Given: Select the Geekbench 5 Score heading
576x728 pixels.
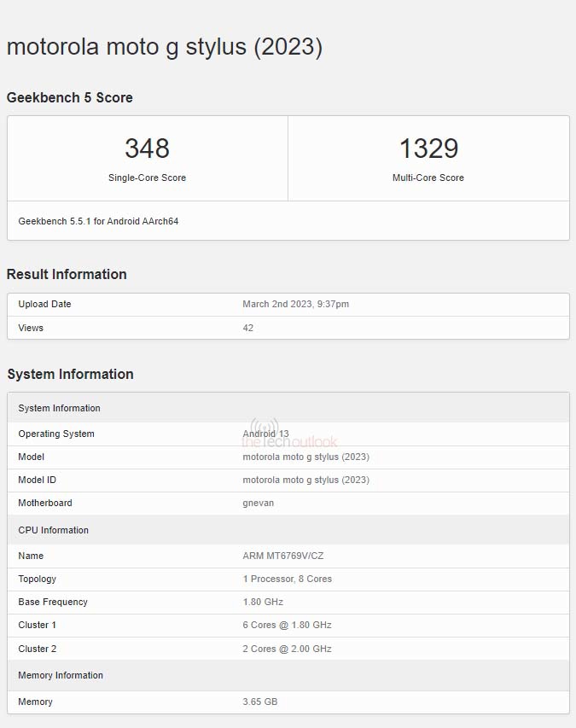Looking at the screenshot, I should [70, 98].
